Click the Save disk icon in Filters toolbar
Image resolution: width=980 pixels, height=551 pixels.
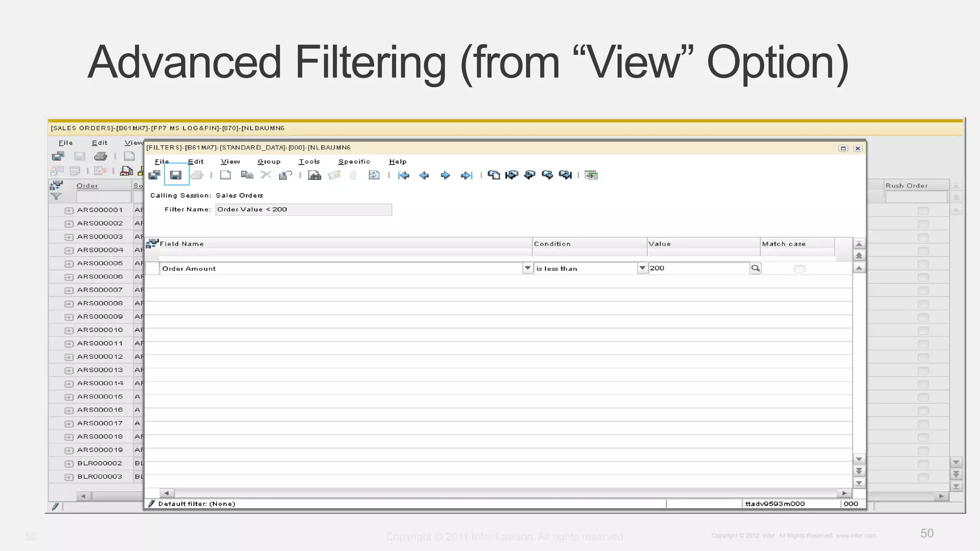[176, 175]
